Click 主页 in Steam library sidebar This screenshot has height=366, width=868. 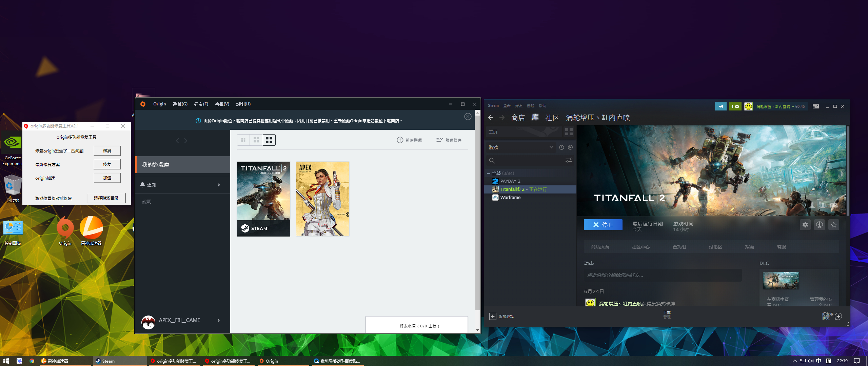(x=524, y=132)
